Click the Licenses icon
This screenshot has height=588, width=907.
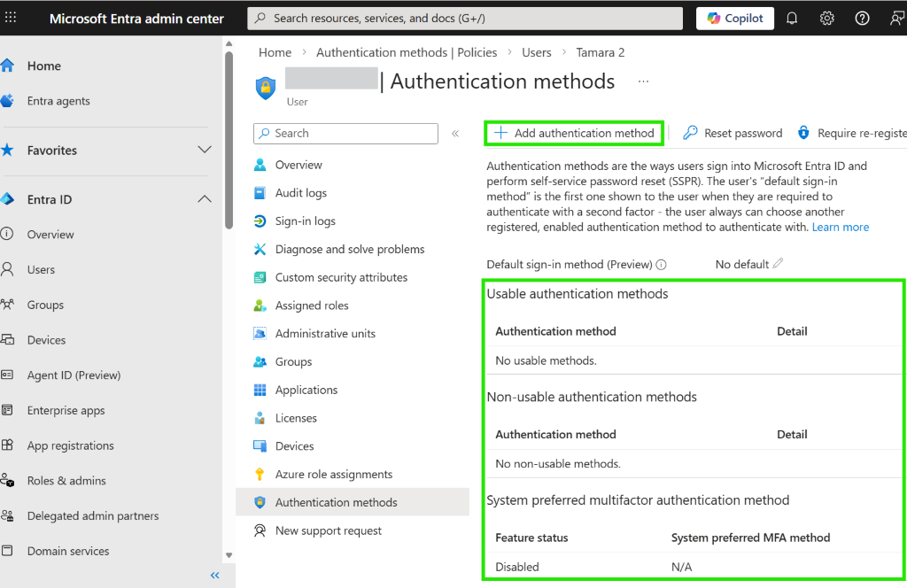[x=260, y=418]
